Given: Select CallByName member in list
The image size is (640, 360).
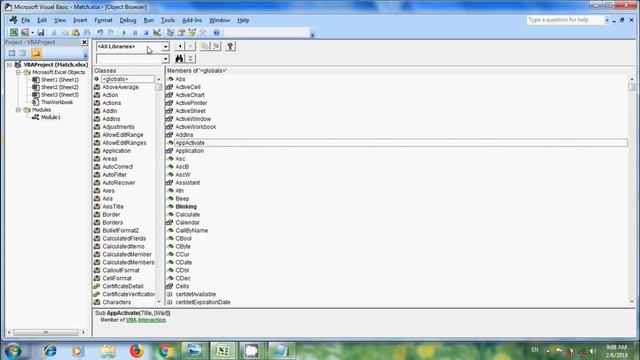Looking at the screenshot, I should click(x=191, y=231).
